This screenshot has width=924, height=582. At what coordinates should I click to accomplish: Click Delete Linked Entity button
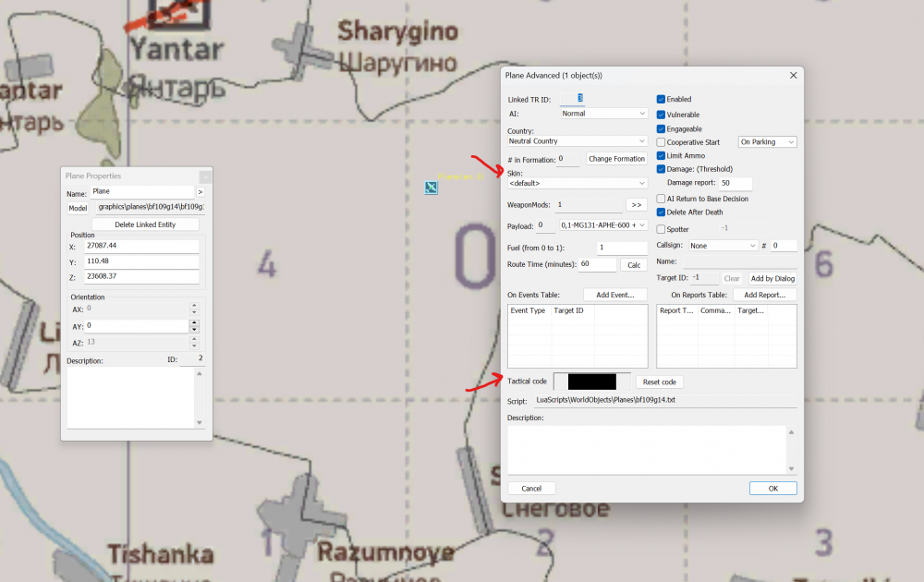click(145, 224)
